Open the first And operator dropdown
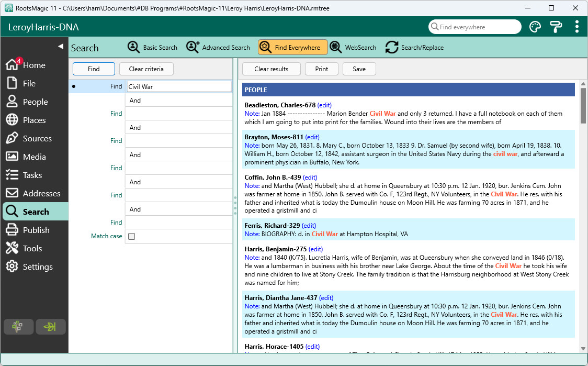 (178, 100)
